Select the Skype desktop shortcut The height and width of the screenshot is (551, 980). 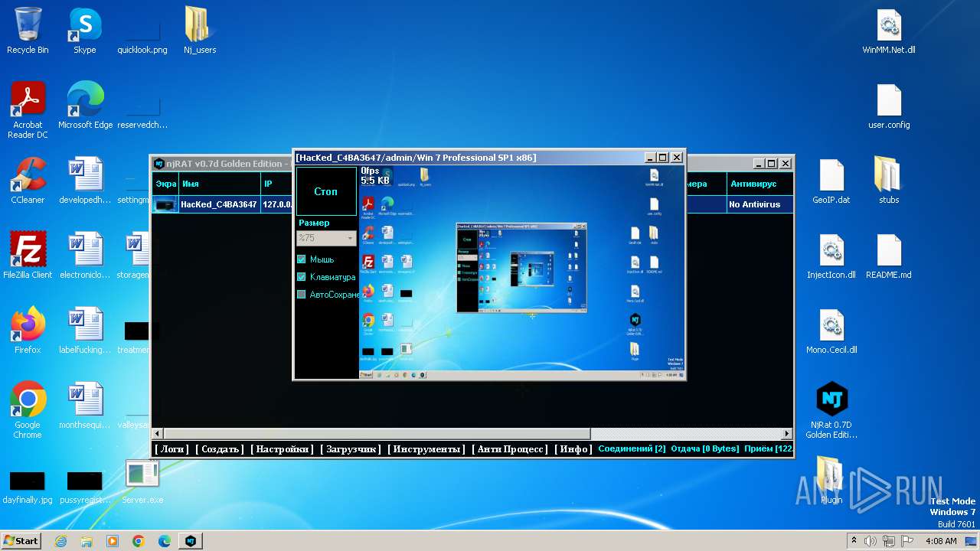tap(85, 31)
